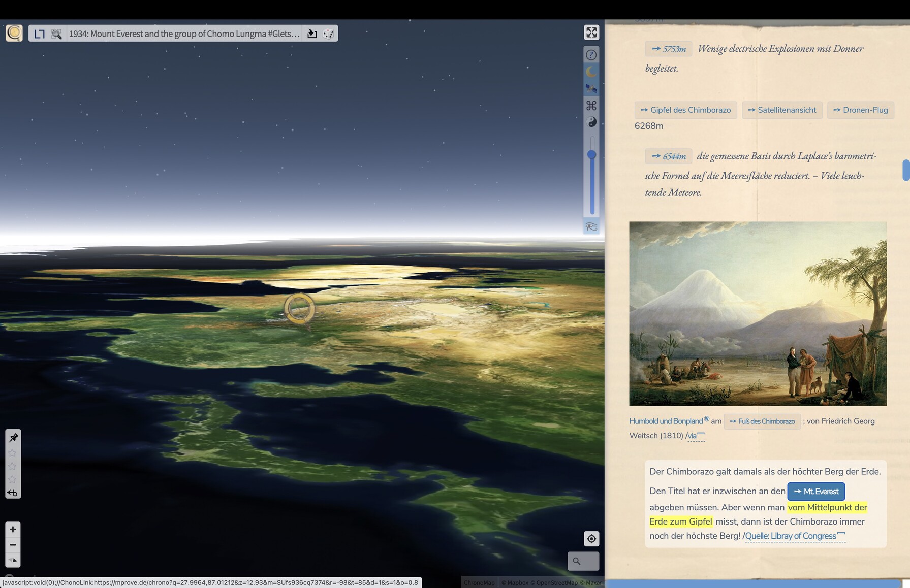Follow the 5753m elevation link

coord(669,49)
